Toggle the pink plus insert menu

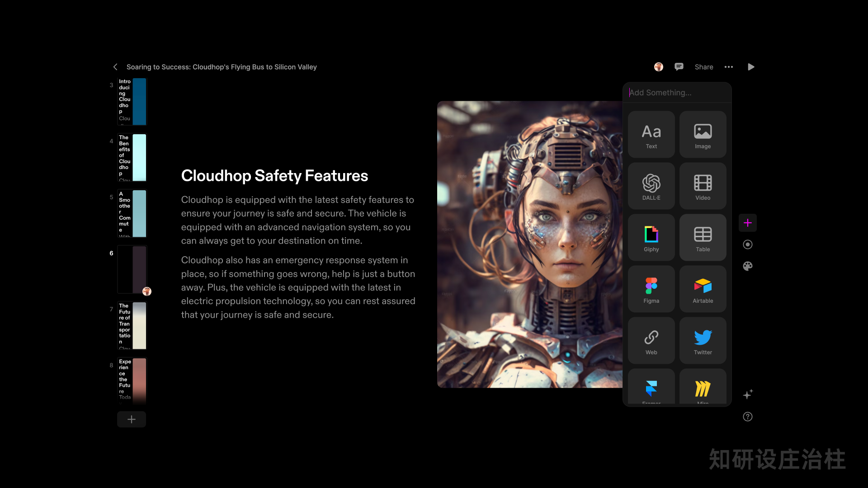[748, 223]
